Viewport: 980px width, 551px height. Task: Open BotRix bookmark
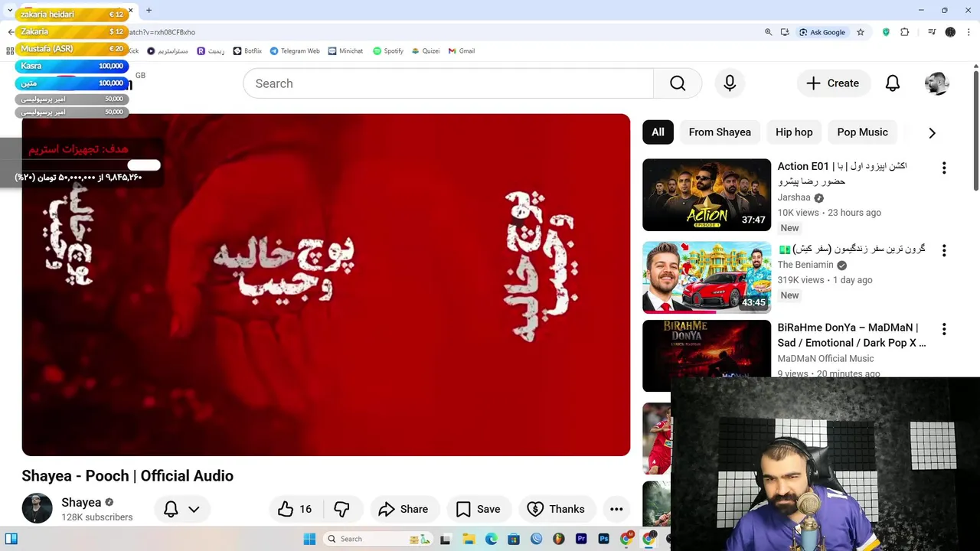tap(247, 51)
